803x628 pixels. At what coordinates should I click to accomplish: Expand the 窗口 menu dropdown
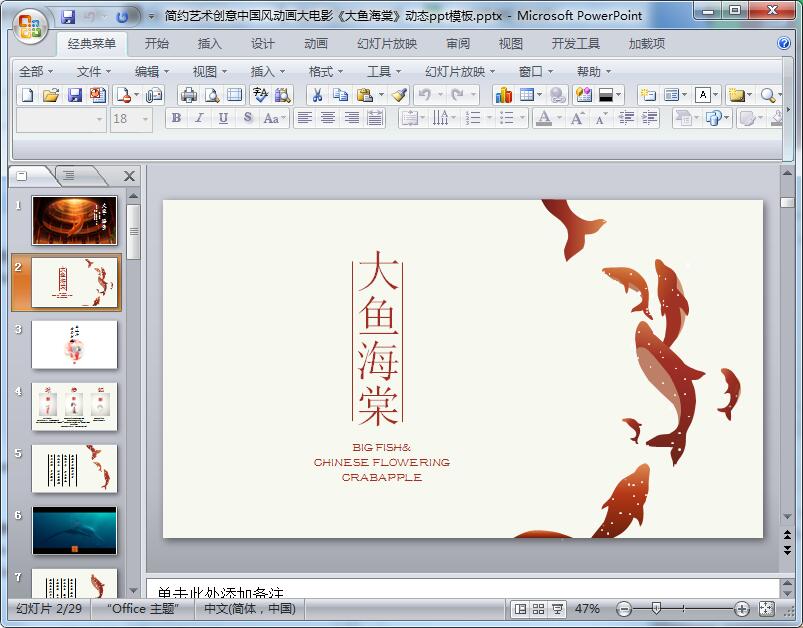pyautogui.click(x=536, y=72)
